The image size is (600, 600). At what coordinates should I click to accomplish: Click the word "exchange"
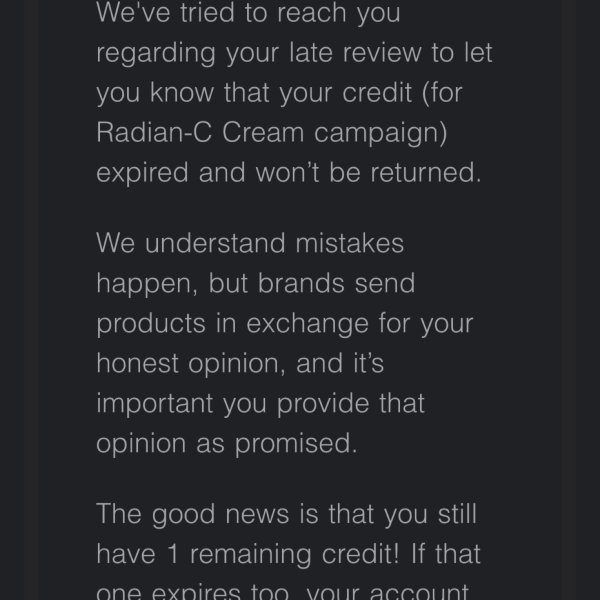coord(307,324)
